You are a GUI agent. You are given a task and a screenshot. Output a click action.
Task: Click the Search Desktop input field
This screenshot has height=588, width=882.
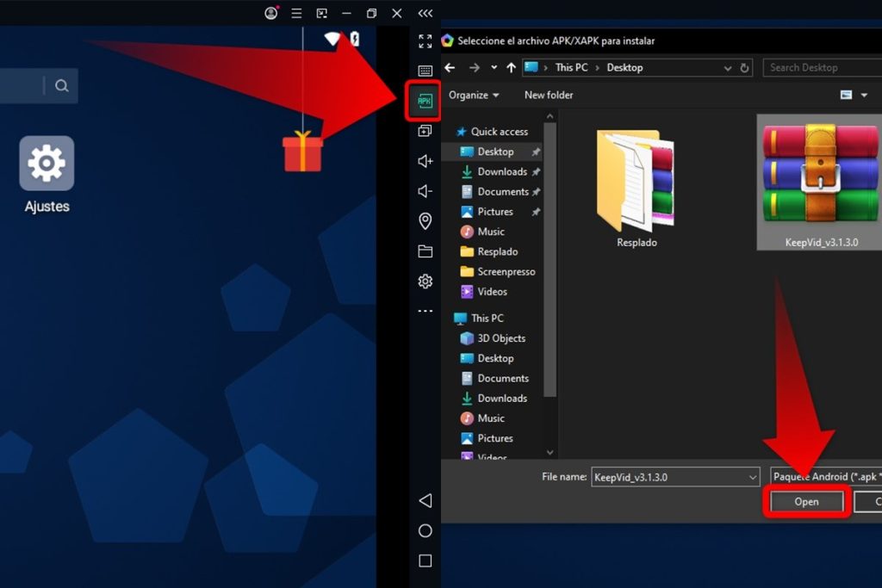pos(821,67)
